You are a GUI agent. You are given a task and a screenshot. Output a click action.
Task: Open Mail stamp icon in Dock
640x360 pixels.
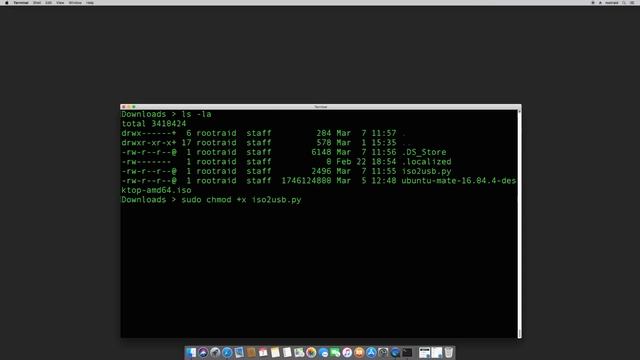(x=239, y=352)
